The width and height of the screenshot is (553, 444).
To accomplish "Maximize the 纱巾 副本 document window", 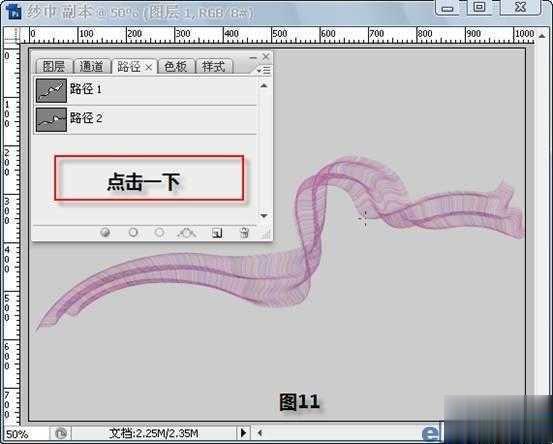I will [479, 7].
